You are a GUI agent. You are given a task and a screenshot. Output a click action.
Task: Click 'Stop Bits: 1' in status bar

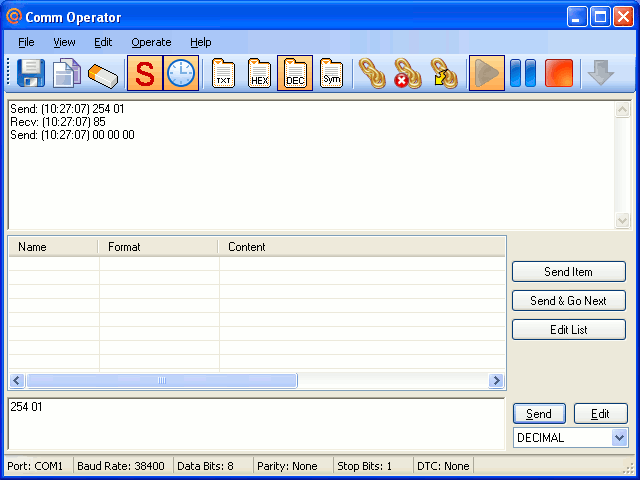coord(364,466)
